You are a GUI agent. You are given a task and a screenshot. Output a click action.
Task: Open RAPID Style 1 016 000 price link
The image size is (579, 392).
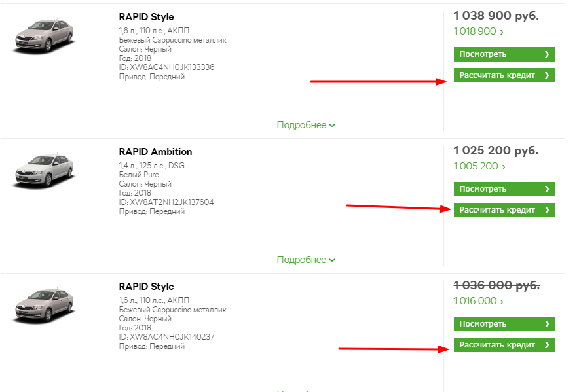pyautogui.click(x=478, y=301)
